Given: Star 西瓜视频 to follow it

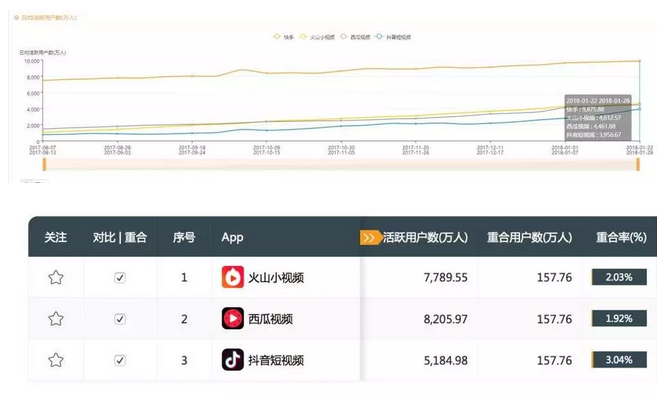Looking at the screenshot, I should pos(56,319).
